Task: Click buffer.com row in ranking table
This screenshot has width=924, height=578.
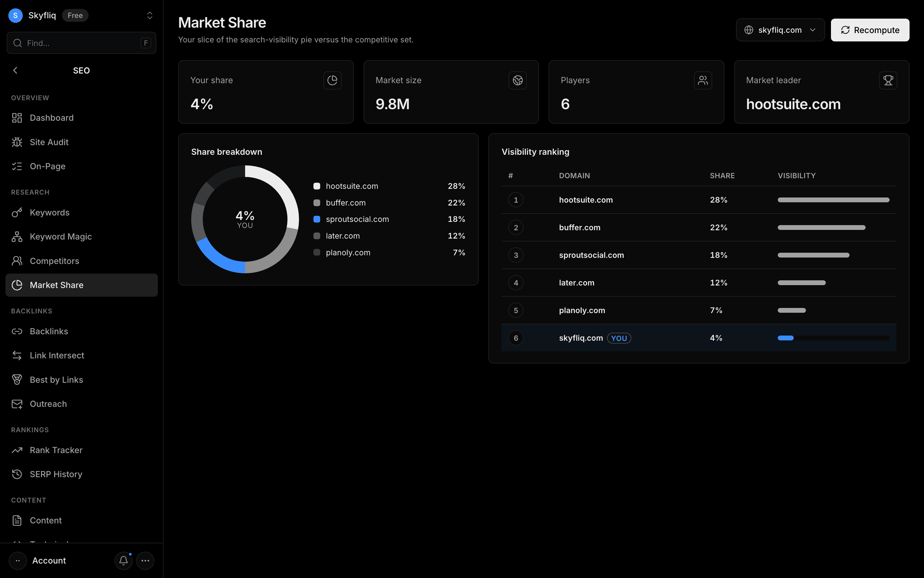Action: (698, 227)
